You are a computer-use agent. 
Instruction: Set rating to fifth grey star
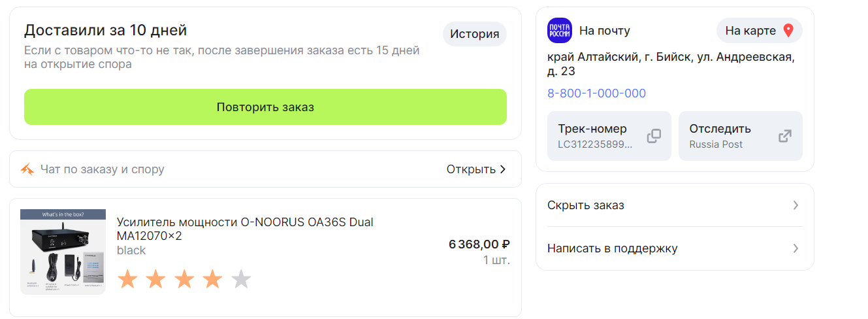pos(241,280)
